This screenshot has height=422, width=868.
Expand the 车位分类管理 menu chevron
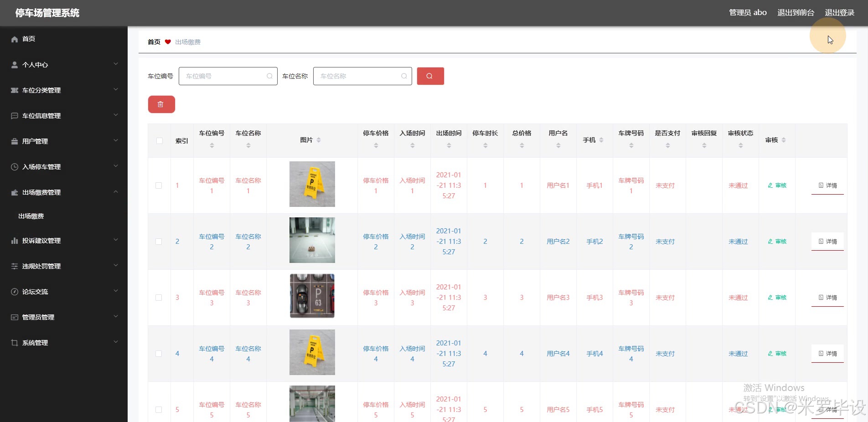116,89
